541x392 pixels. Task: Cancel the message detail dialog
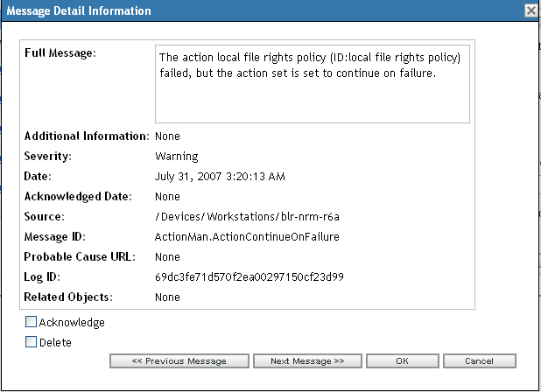point(479,360)
